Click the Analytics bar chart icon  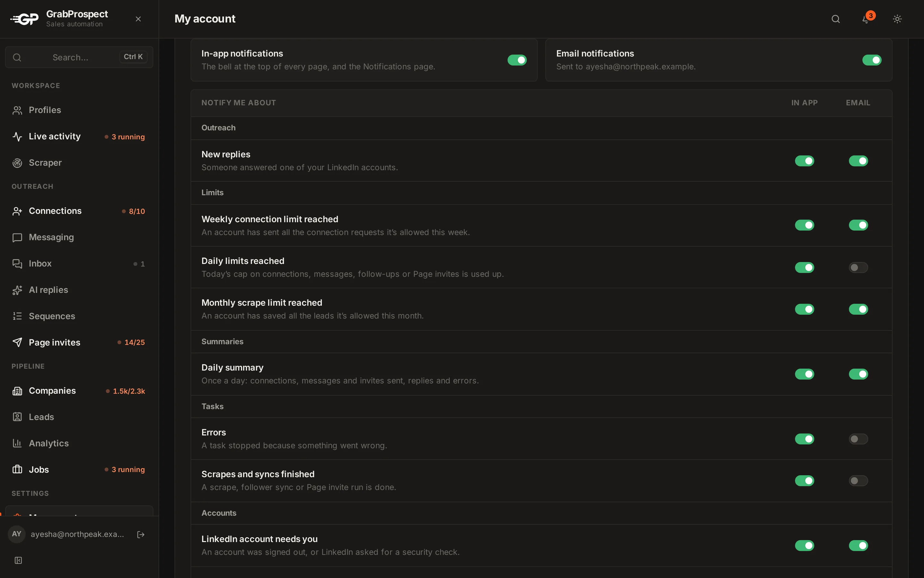point(17,443)
